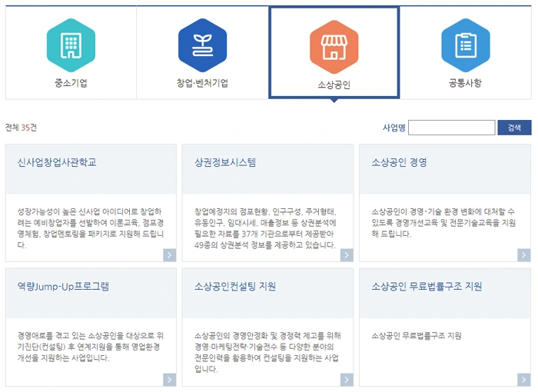The width and height of the screenshot is (538, 392).
Task: Click arrow icon on 역량Jump-Up프로그램 card
Action: coord(170,380)
